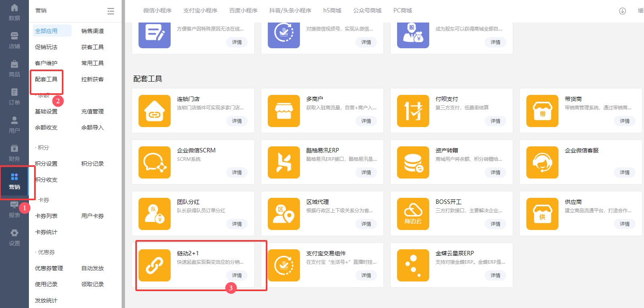Viewport: 644px width, 308px height.
Task: Switch to the 抖音/头条小程序 tab
Action: (x=290, y=10)
